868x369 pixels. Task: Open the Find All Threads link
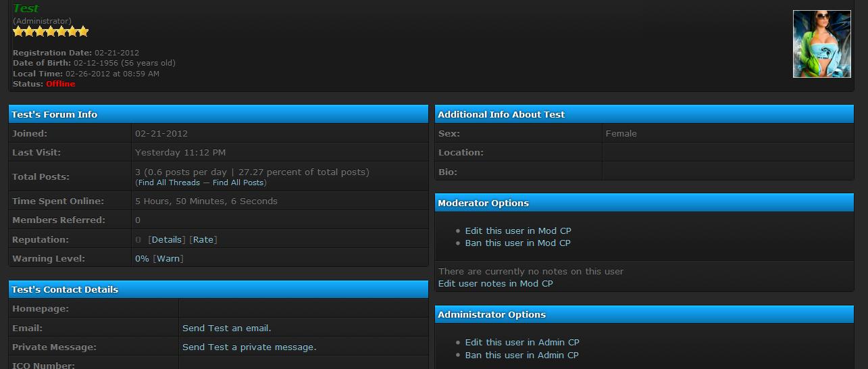pyautogui.click(x=169, y=182)
